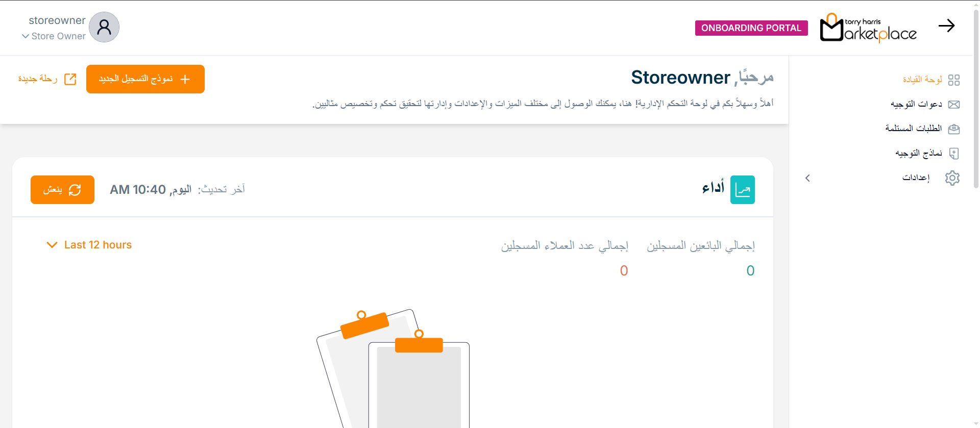Image resolution: width=980 pixels, height=428 pixels.
Task: Click the teal performance chart icon
Action: 742,190
